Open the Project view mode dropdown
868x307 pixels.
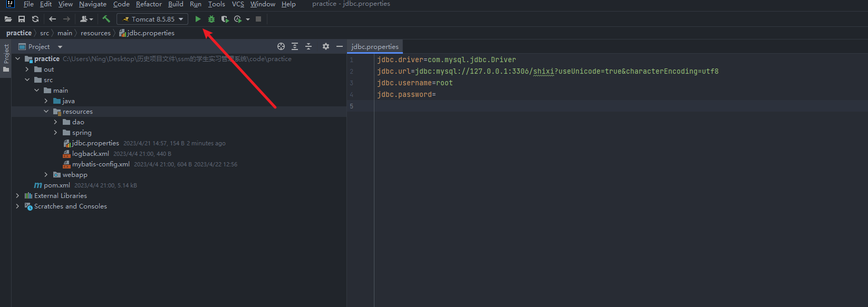click(60, 47)
